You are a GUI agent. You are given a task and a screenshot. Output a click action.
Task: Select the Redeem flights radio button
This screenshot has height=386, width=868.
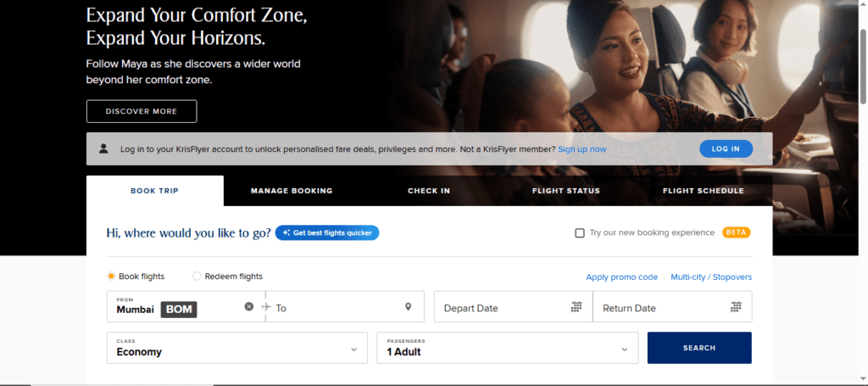(x=198, y=277)
